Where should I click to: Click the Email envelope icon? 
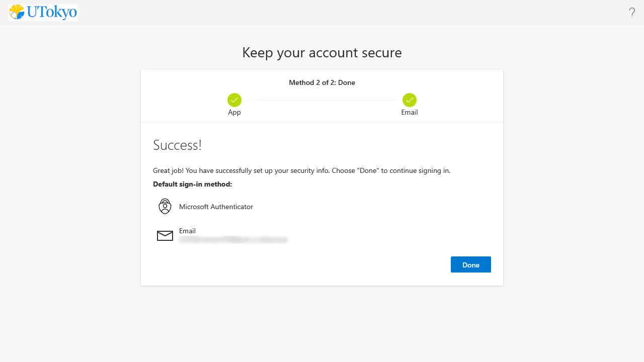[x=165, y=235]
